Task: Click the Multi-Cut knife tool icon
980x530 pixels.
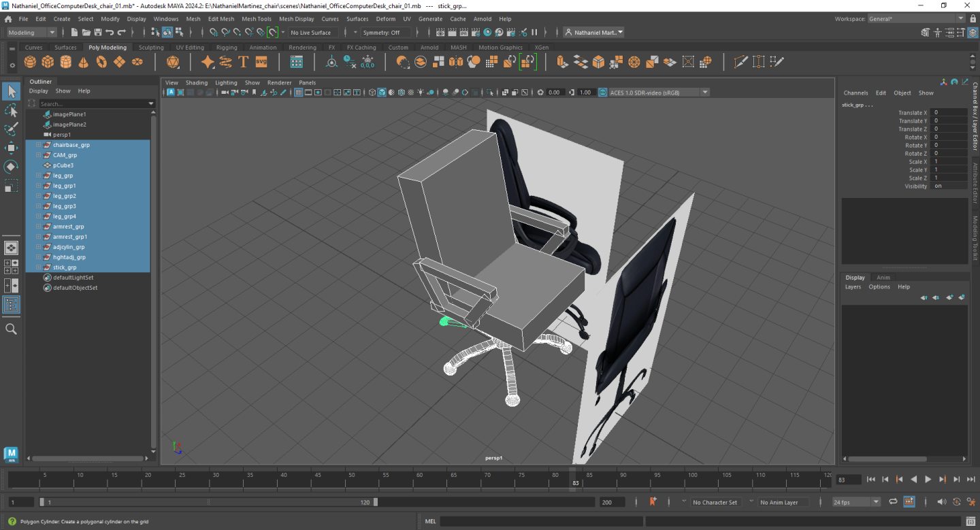Action: 741,62
